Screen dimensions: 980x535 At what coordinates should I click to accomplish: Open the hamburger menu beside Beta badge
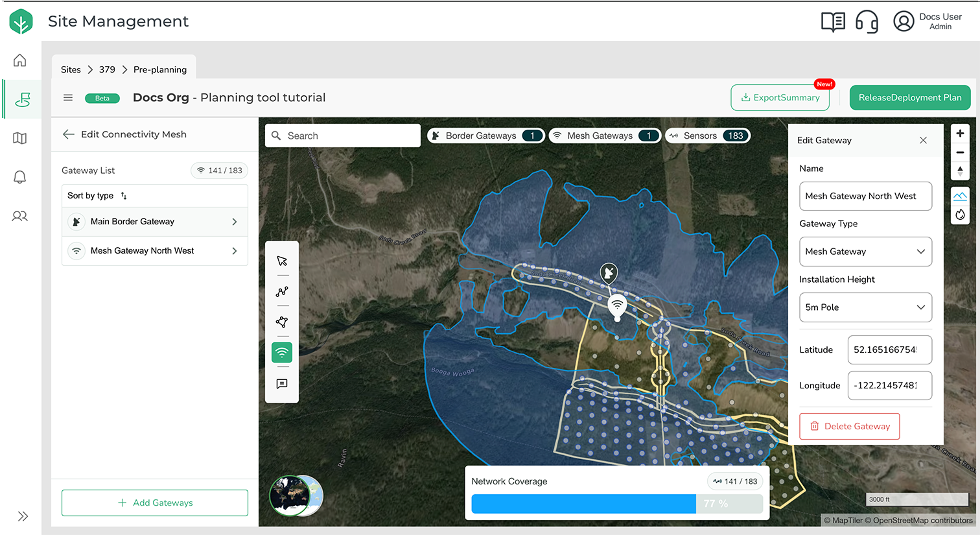pos(68,98)
